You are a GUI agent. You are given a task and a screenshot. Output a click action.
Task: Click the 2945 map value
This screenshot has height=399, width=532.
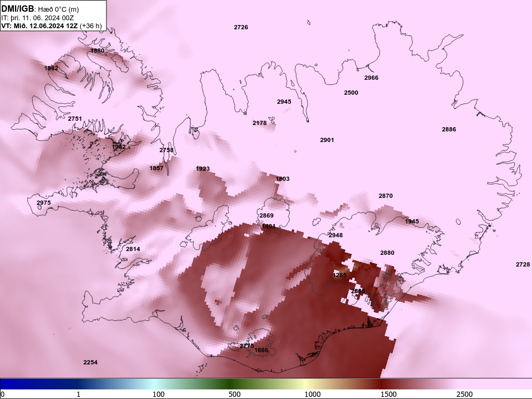coord(284,102)
